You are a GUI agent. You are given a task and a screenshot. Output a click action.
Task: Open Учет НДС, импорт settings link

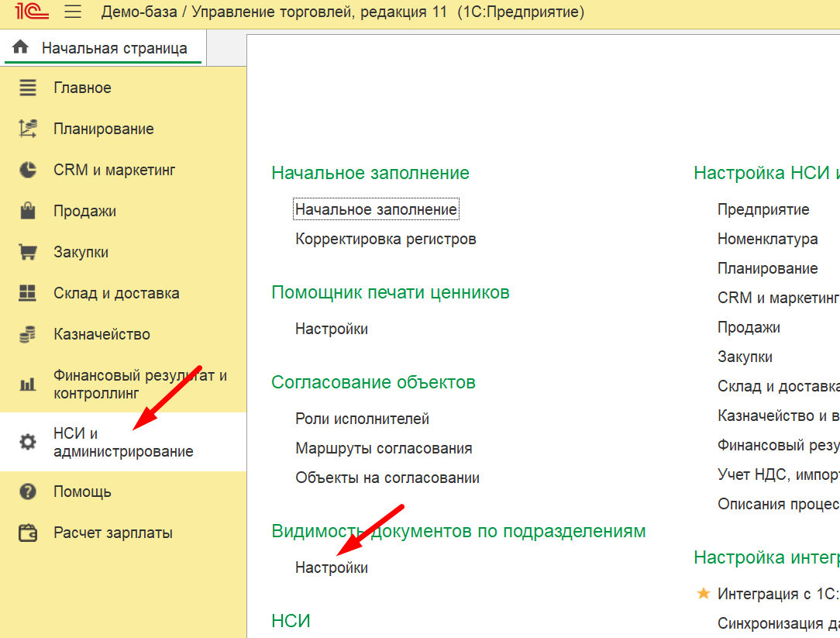click(778, 474)
